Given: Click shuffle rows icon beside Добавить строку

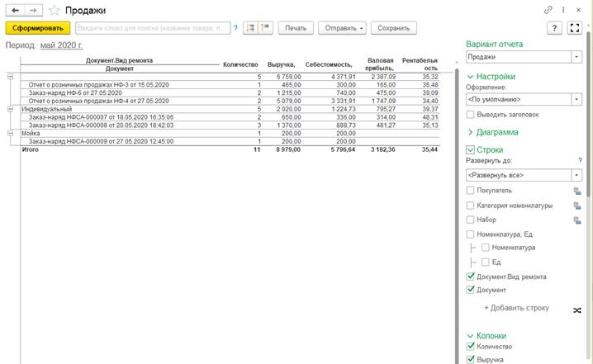Looking at the screenshot, I should [576, 309].
